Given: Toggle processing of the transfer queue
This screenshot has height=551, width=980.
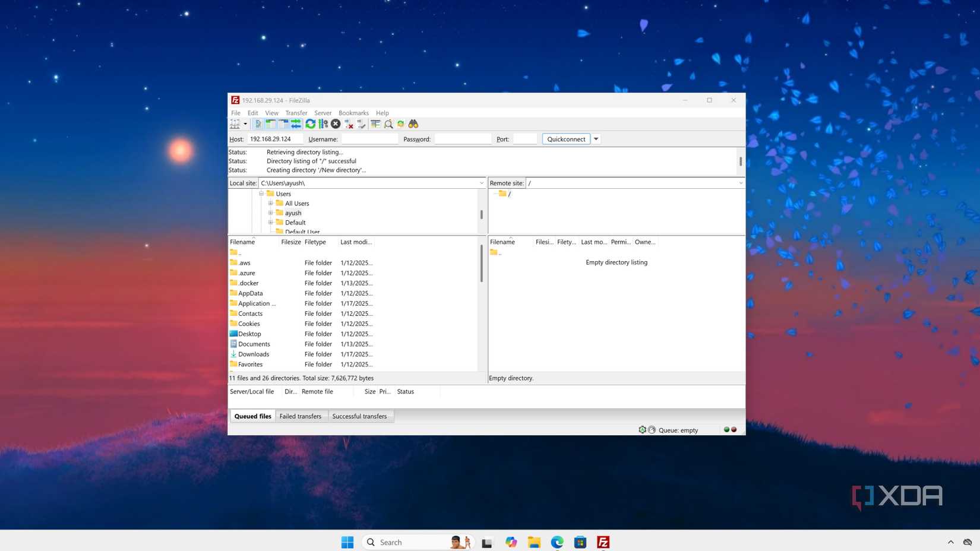Looking at the screenshot, I should pos(323,124).
